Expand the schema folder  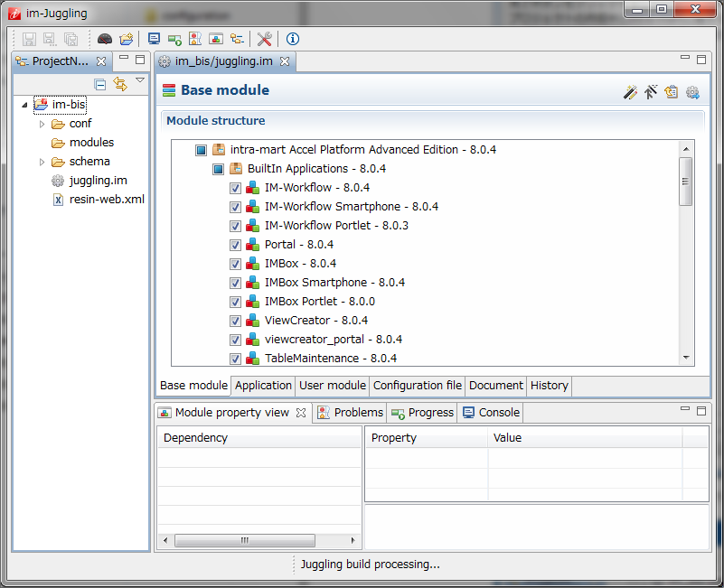42,162
